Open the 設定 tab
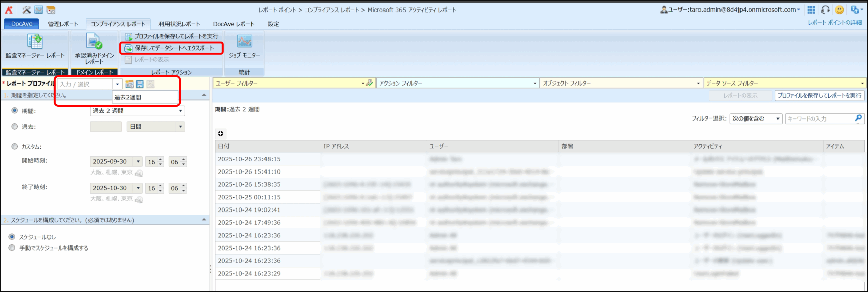 pos(273,24)
